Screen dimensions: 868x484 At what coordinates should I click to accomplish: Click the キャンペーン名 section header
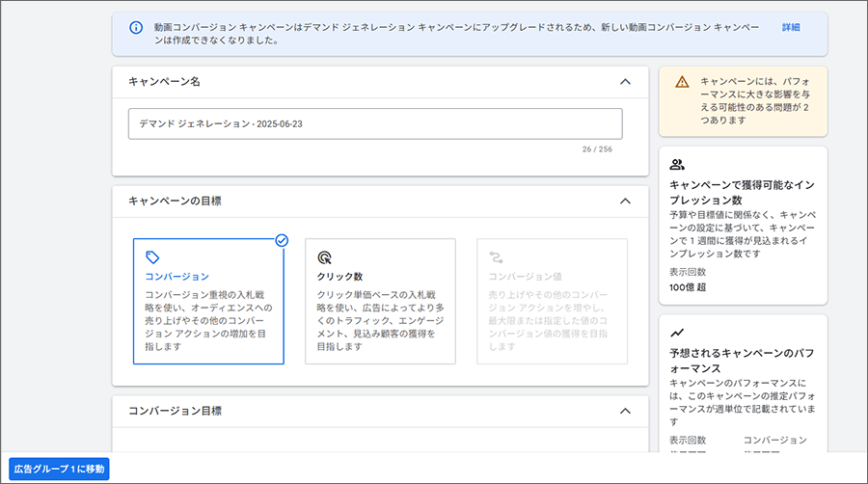380,82
